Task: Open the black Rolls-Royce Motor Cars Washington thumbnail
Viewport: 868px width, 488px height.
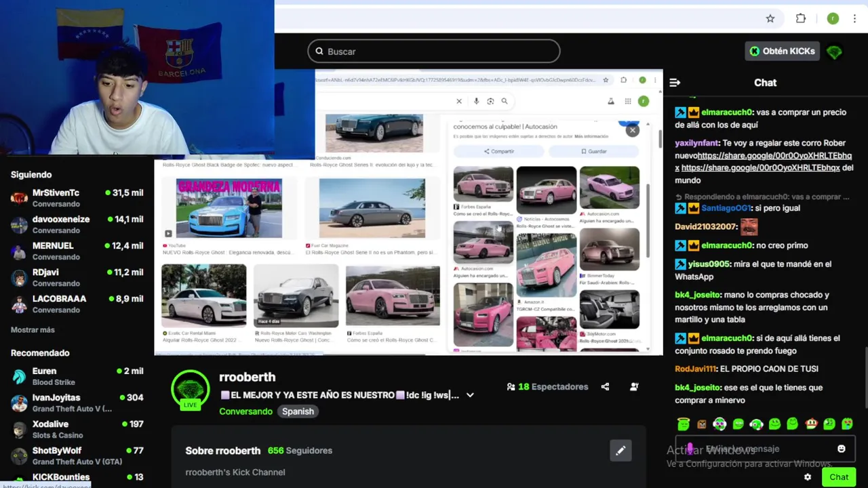Action: pos(296,296)
